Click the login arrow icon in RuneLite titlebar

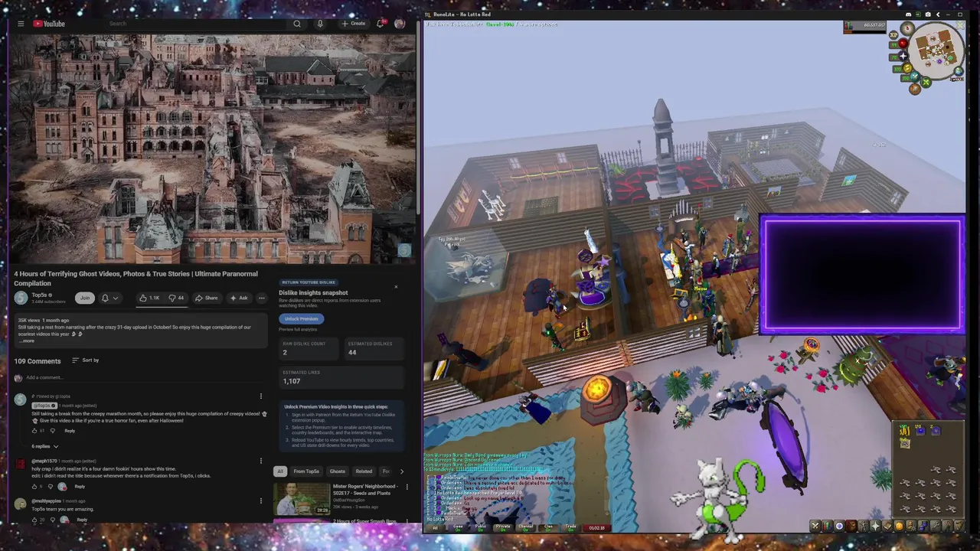pos(918,15)
